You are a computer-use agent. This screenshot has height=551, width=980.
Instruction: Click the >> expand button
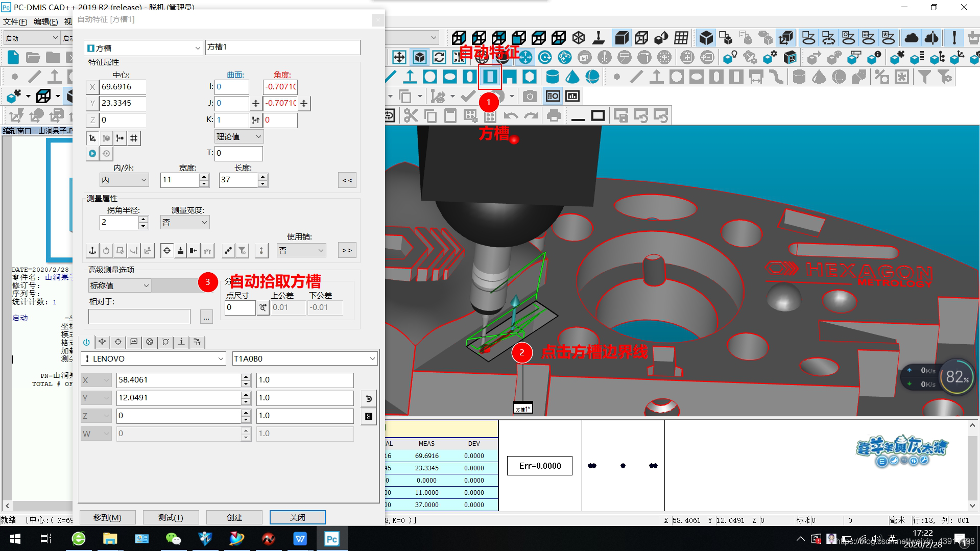[347, 250]
